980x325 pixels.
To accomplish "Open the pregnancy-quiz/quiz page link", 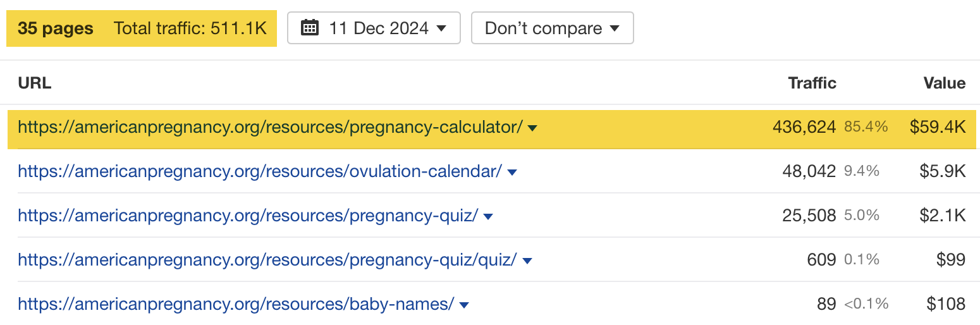I will [x=267, y=260].
